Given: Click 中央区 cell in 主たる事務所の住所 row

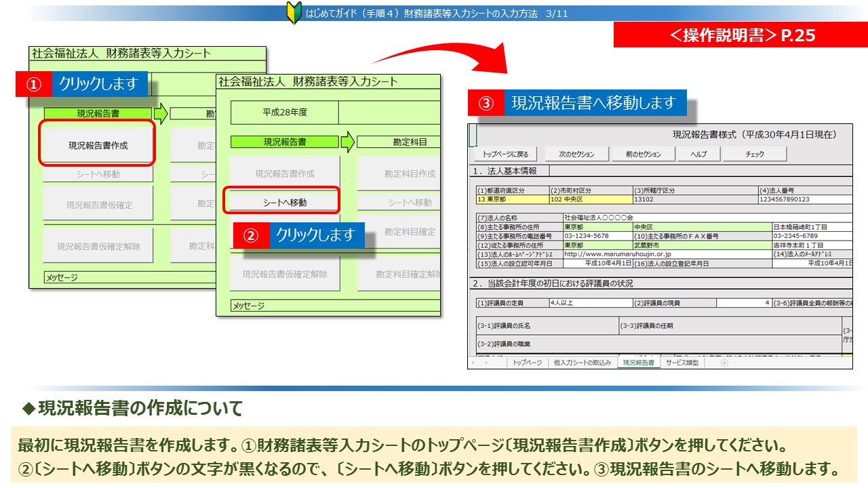Looking at the screenshot, I should pos(702,226).
